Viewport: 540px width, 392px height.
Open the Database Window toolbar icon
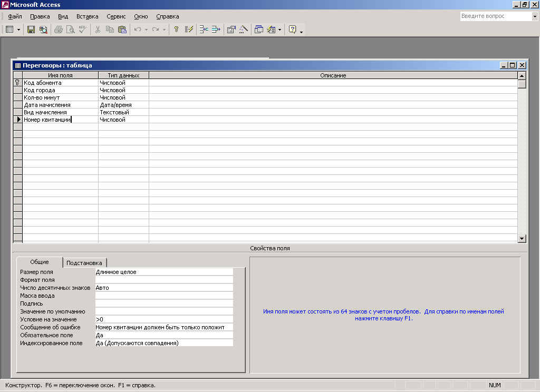coord(258,30)
